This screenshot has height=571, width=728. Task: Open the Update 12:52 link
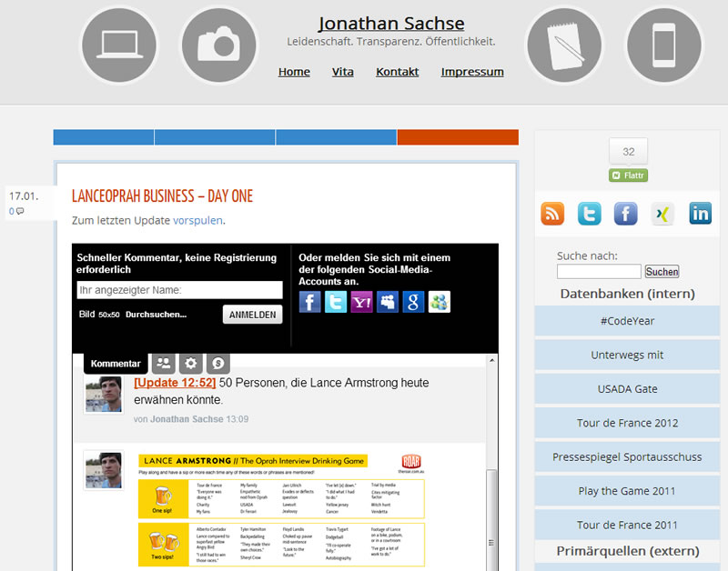tap(175, 383)
